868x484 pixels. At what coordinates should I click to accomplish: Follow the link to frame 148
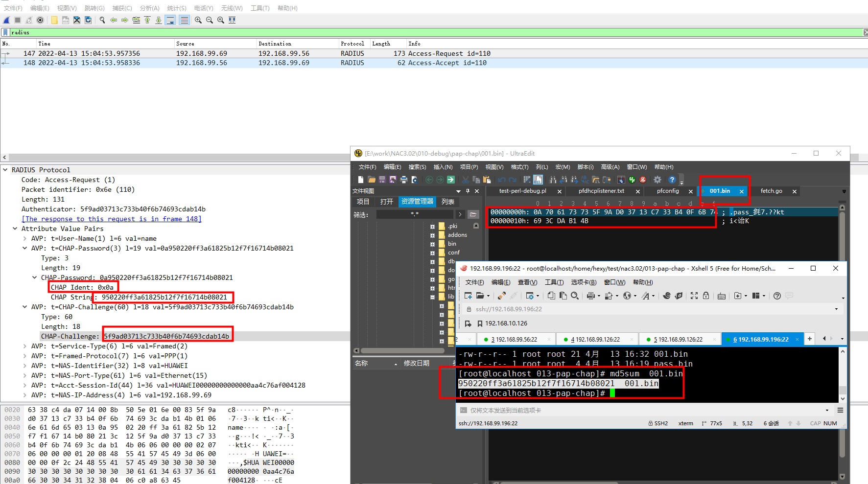(112, 219)
